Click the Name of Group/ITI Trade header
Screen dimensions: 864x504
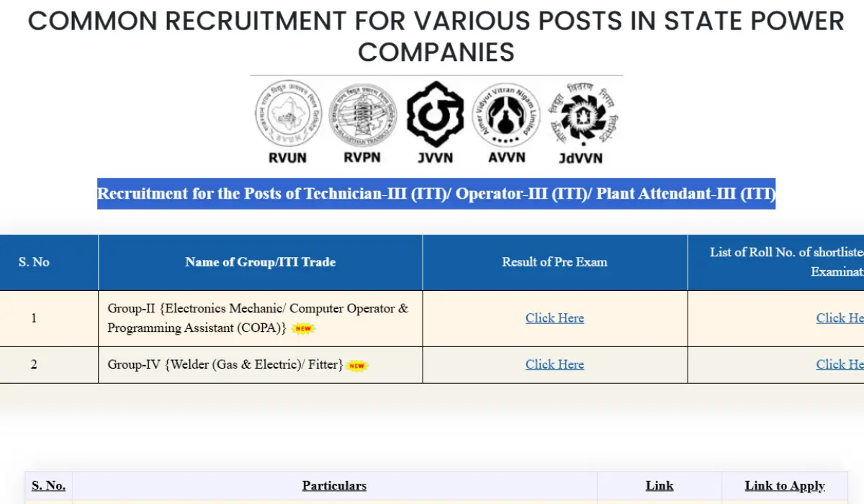(x=259, y=262)
